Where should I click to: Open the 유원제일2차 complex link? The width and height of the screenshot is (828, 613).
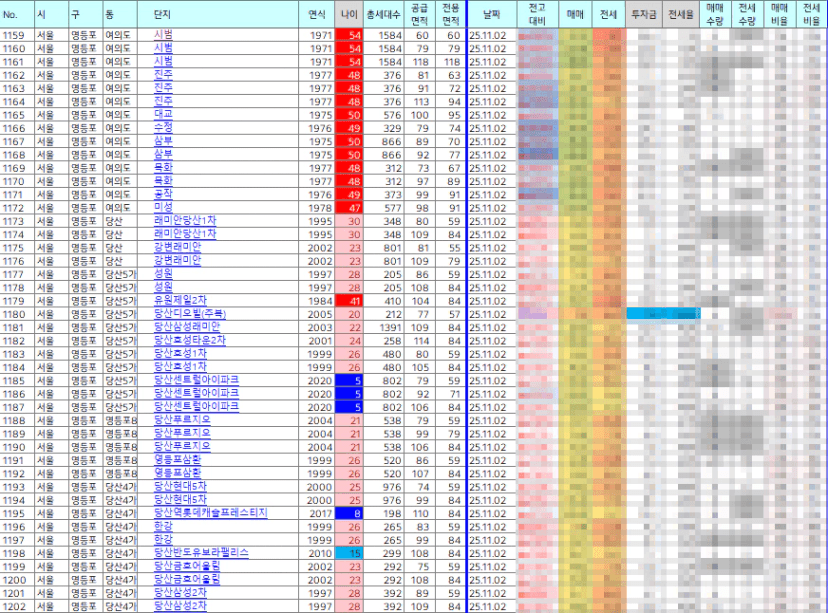point(180,300)
